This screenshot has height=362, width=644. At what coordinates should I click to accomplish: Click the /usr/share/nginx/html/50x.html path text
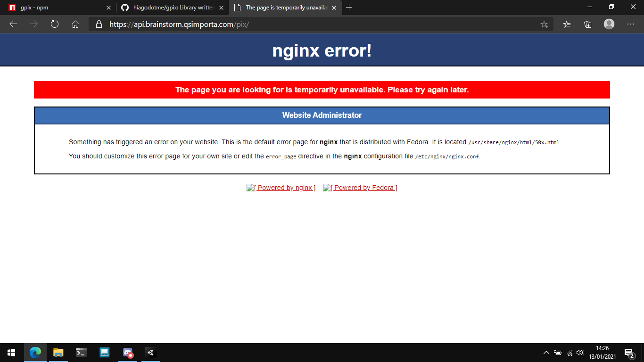coord(513,142)
